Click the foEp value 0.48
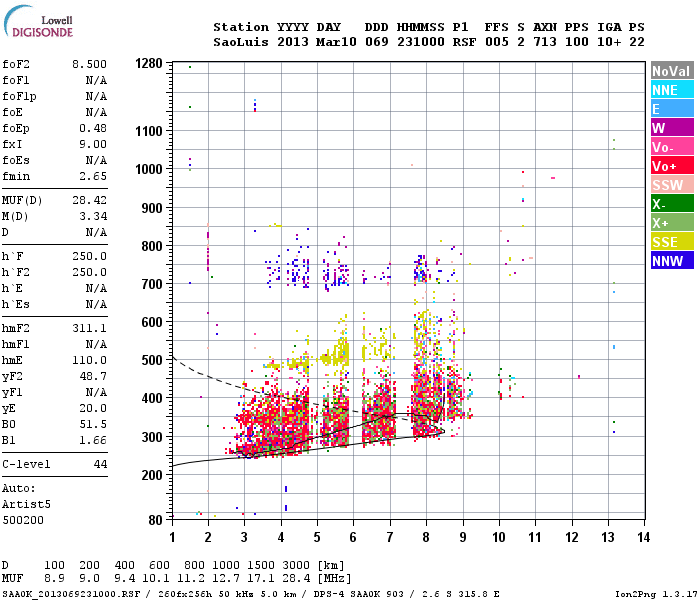 tap(93, 128)
